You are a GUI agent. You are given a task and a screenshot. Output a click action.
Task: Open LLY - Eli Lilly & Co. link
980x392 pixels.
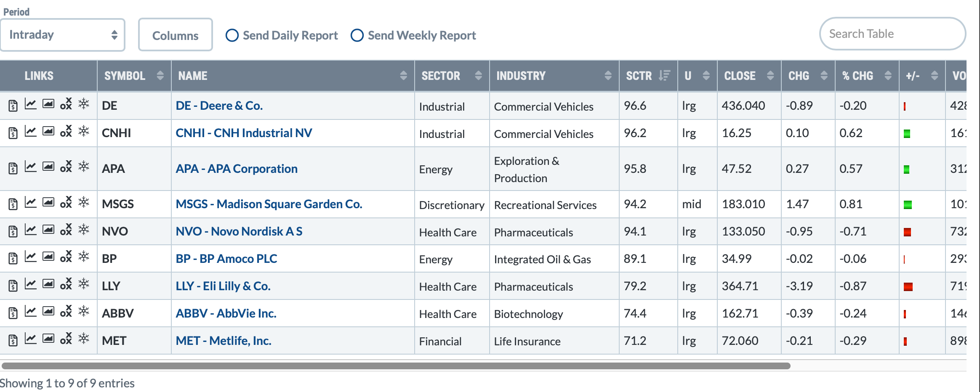coord(223,286)
